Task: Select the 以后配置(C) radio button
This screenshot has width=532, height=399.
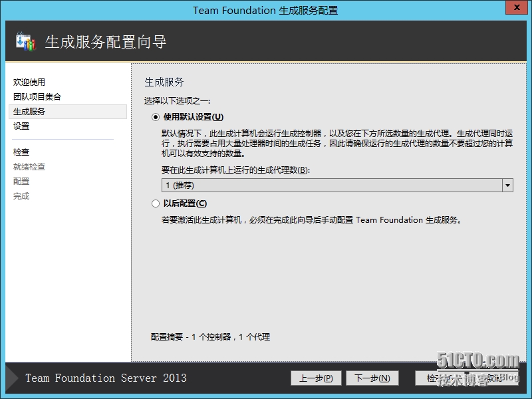Action: pyautogui.click(x=156, y=203)
